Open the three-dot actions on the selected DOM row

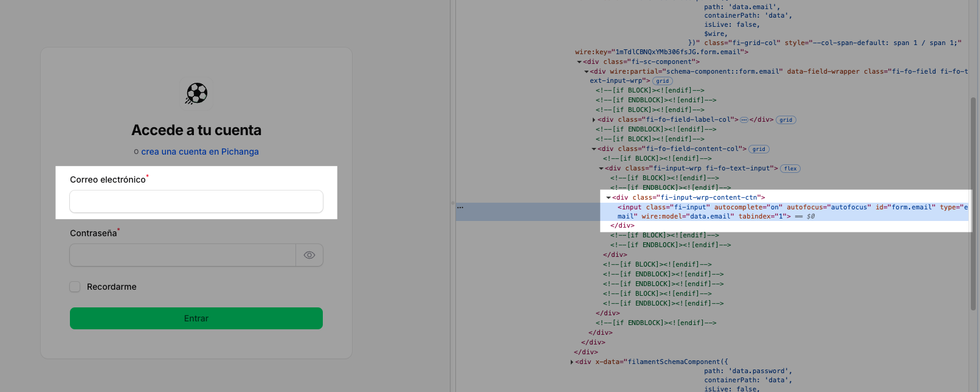click(x=460, y=208)
